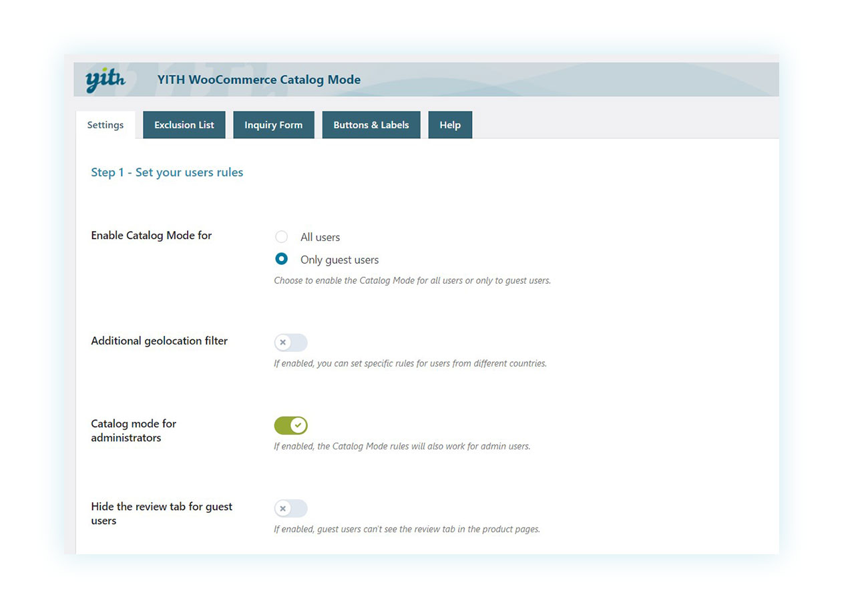This screenshot has height=615, width=868.
Task: Click the YITH logo icon
Action: 105,80
